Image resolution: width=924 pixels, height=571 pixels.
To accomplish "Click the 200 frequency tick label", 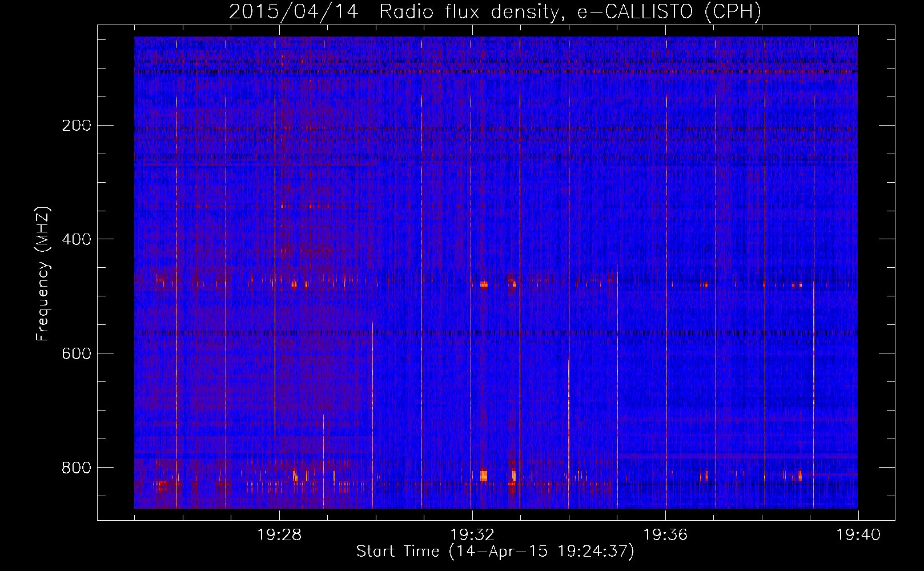I will 76,126.
